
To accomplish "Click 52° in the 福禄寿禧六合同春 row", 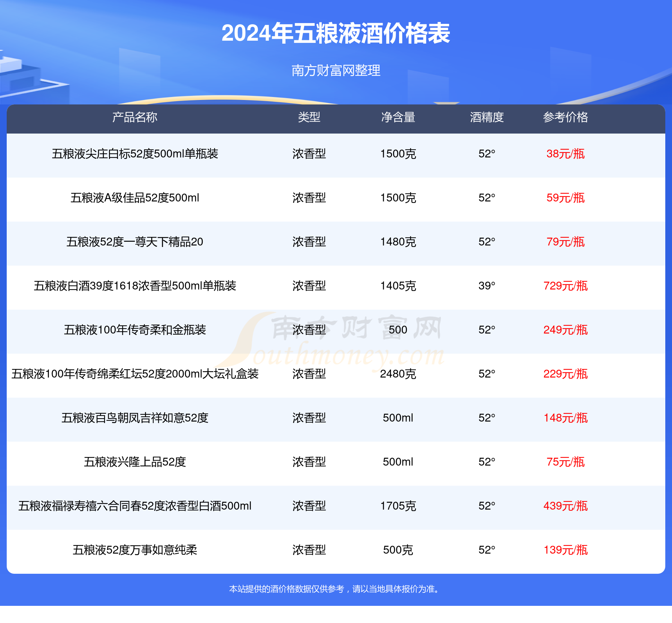I will (x=487, y=506).
